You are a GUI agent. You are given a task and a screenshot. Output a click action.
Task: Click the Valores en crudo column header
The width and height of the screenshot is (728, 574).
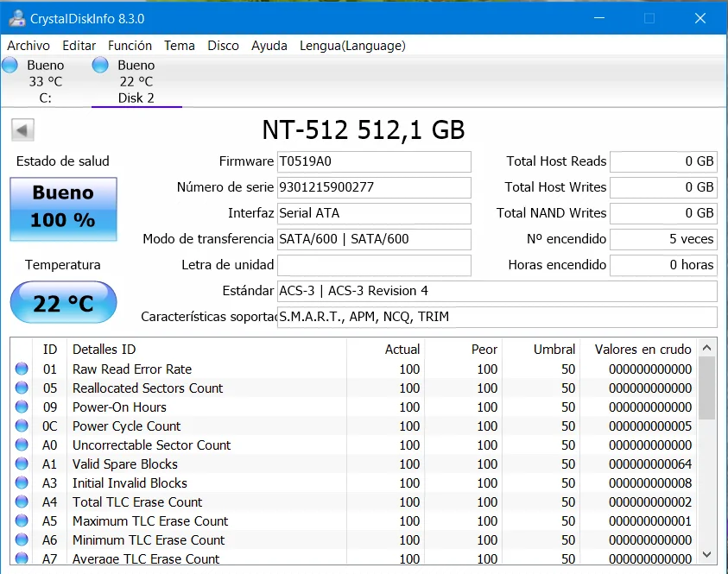pyautogui.click(x=643, y=350)
